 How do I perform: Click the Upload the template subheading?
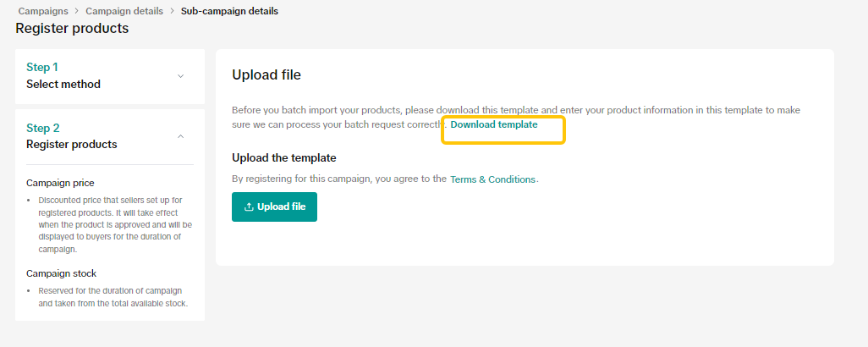(284, 158)
